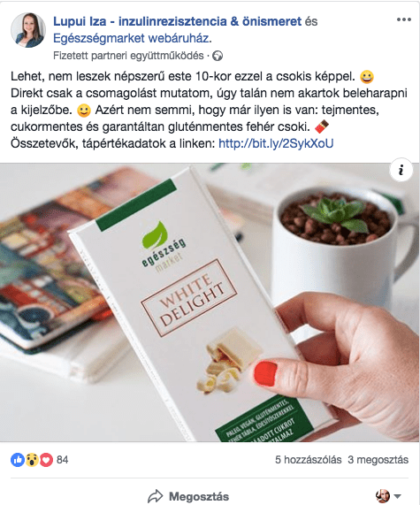
Task: Open Lupui Iza - inzulinrezisztencia & önismeret page
Action: tap(178, 21)
